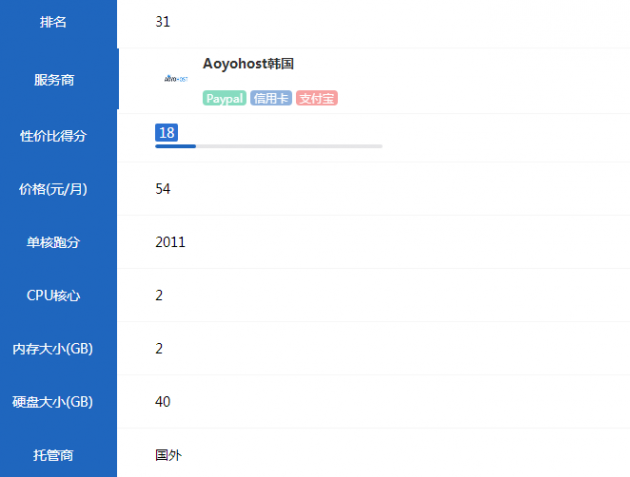Select the 单核跑分 header cell

coord(59,242)
